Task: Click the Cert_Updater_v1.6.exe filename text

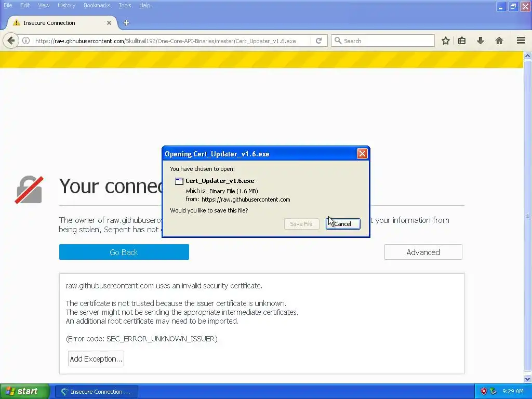Action: (220, 181)
